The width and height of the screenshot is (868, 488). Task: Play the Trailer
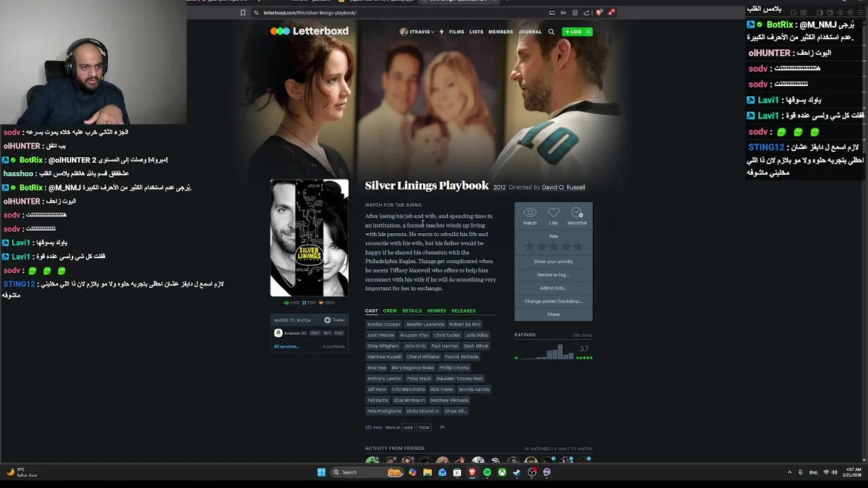334,320
